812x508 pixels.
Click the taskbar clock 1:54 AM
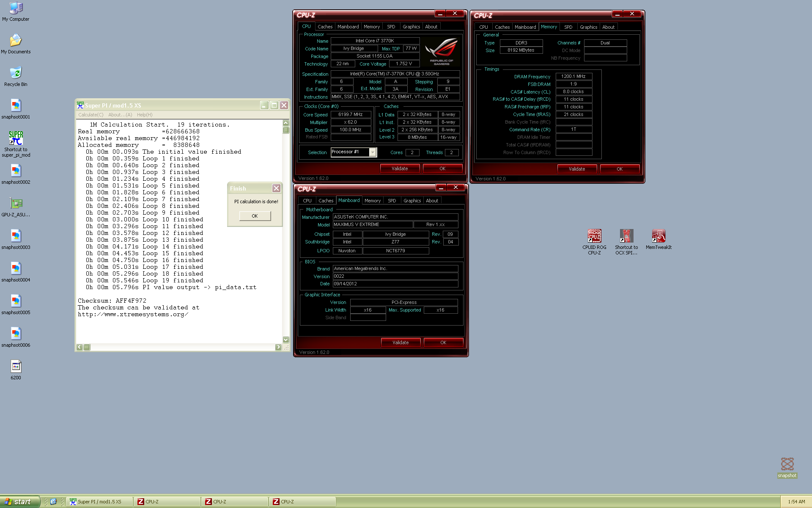click(796, 502)
